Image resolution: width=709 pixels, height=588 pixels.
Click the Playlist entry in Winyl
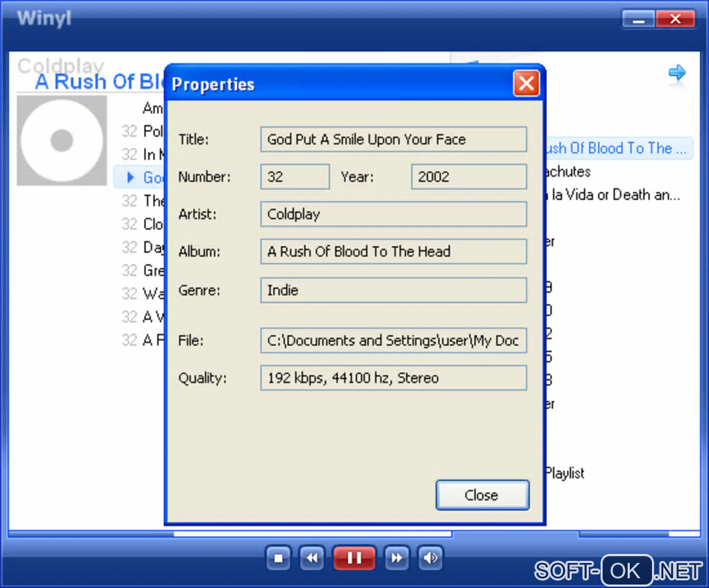564,473
